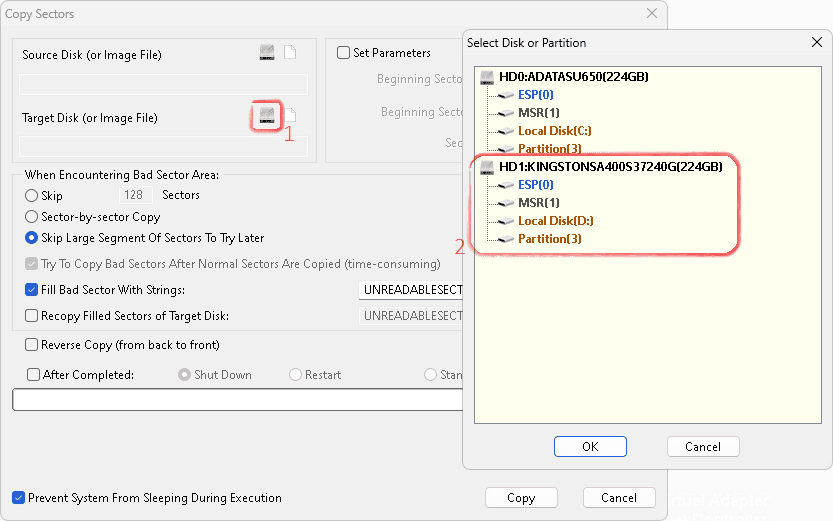Tick the After Completed checkbox
The image size is (833, 521).
(x=34, y=375)
